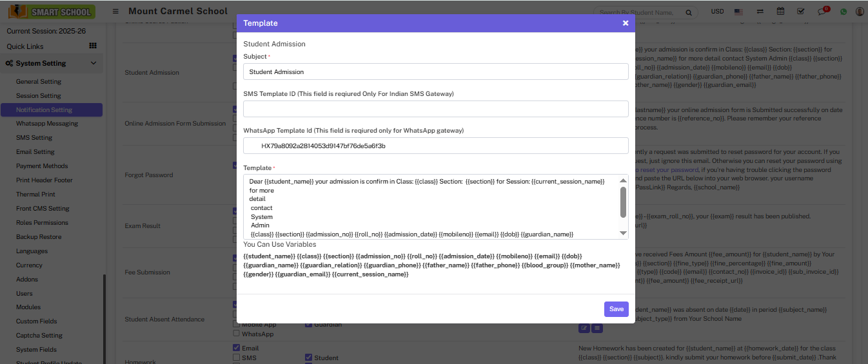
Task: Close the Template dialog with the X
Action: click(625, 23)
